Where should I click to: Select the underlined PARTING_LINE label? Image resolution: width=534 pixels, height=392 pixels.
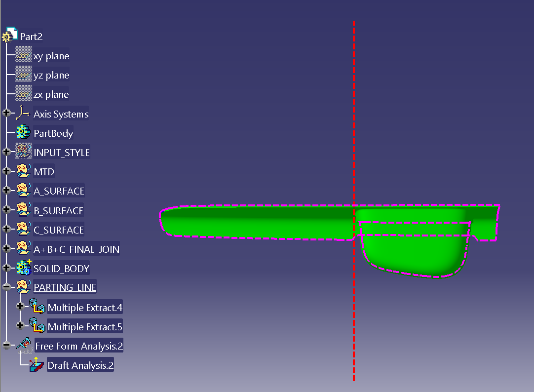pos(65,287)
